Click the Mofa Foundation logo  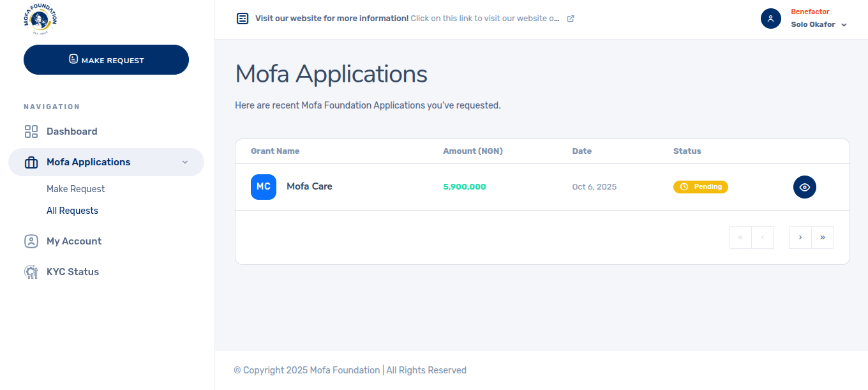click(x=40, y=20)
